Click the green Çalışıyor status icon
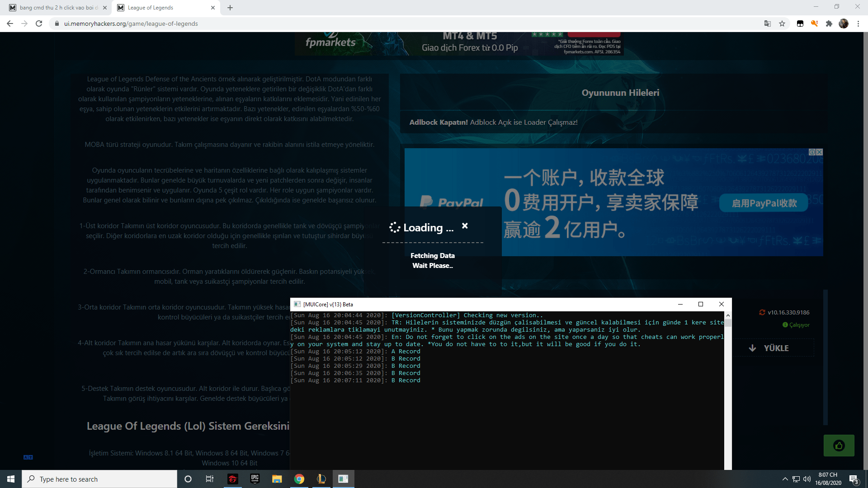This screenshot has width=868, height=488. coord(785,325)
